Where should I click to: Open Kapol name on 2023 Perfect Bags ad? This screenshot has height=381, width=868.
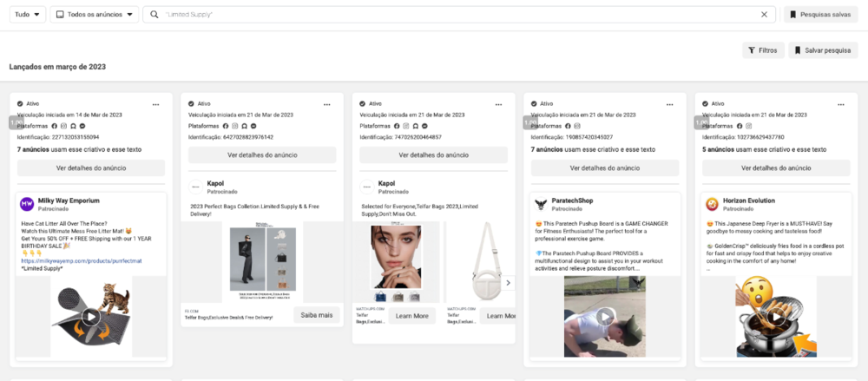(214, 183)
